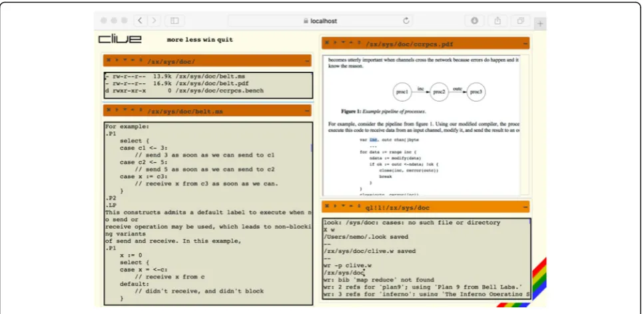
Task: Click proc1 node in PDF pipeline diagram
Action: pos(402,92)
